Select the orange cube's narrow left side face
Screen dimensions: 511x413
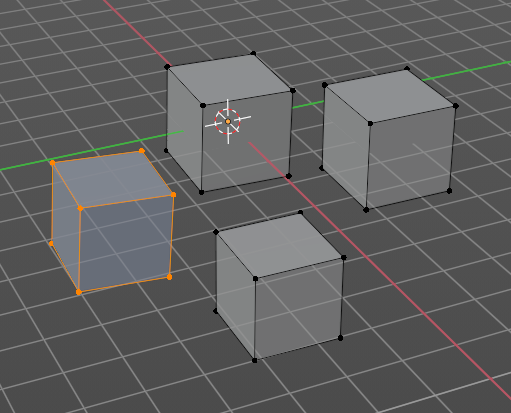point(66,227)
